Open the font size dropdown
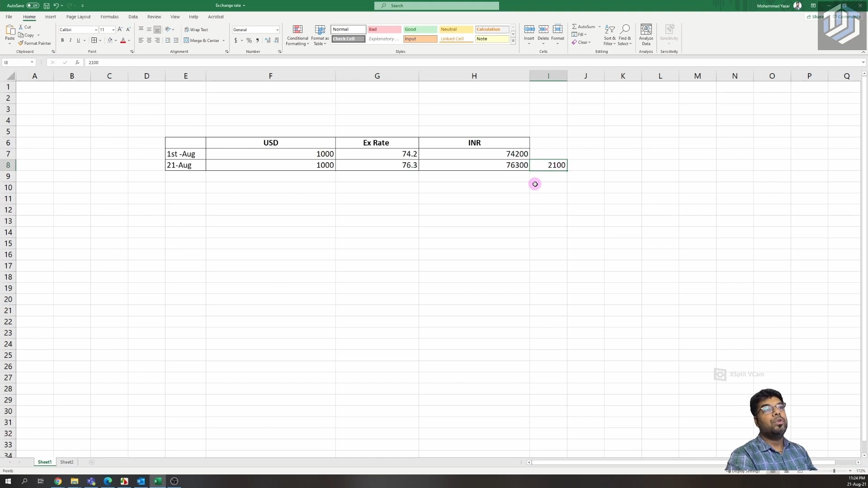868x488 pixels. click(113, 30)
